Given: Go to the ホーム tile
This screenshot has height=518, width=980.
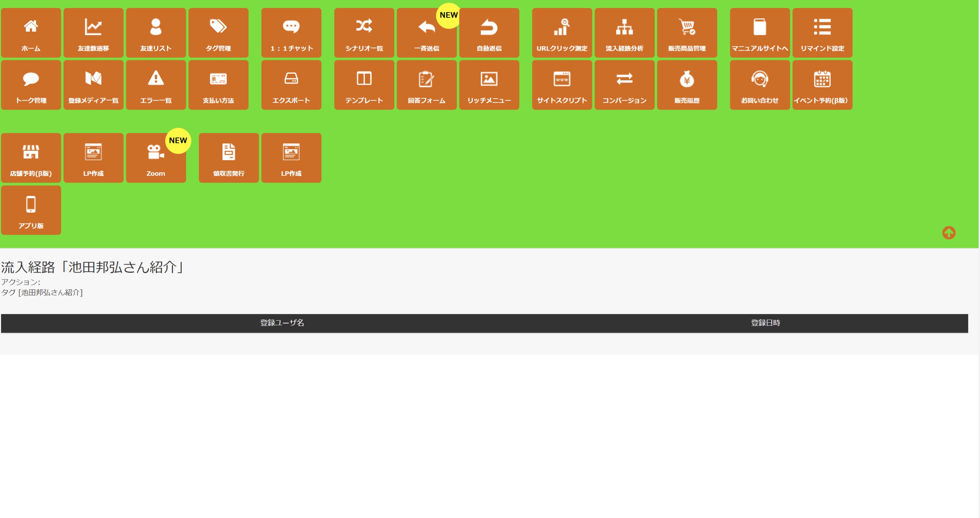Looking at the screenshot, I should click(31, 33).
